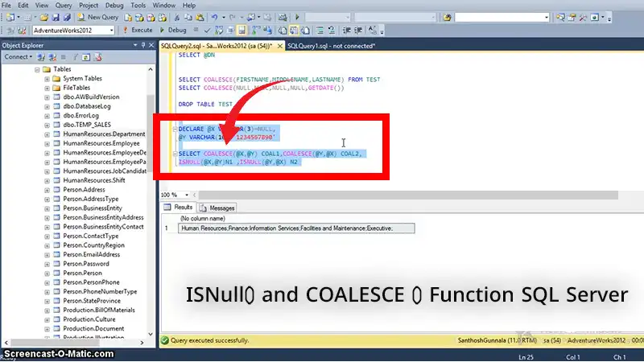
Task: Click the DROP TABLE TEST line
Action: tap(205, 105)
